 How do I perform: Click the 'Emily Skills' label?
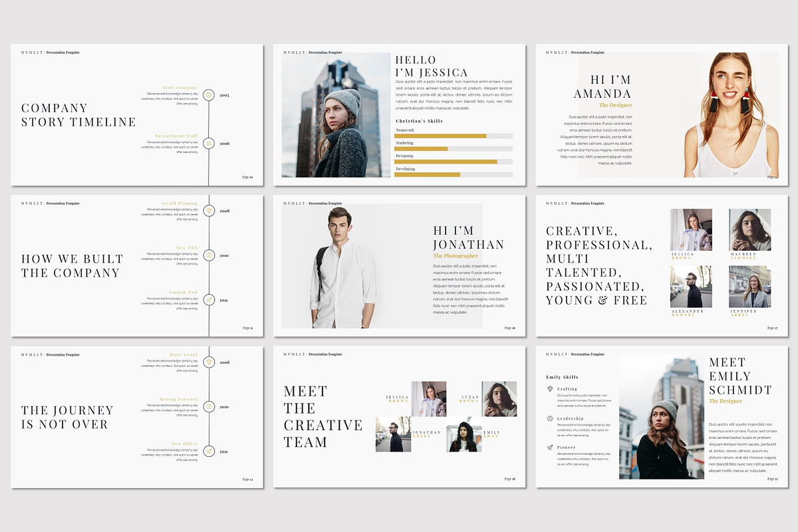tap(562, 377)
